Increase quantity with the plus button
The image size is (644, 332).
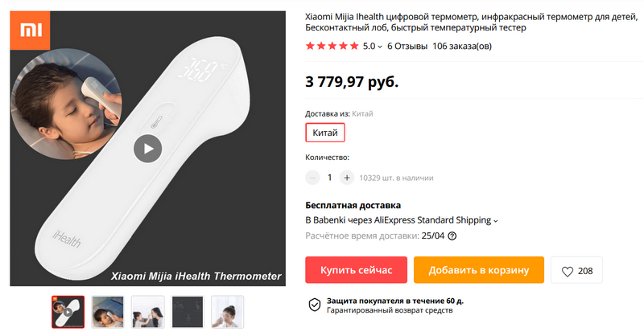click(x=347, y=178)
